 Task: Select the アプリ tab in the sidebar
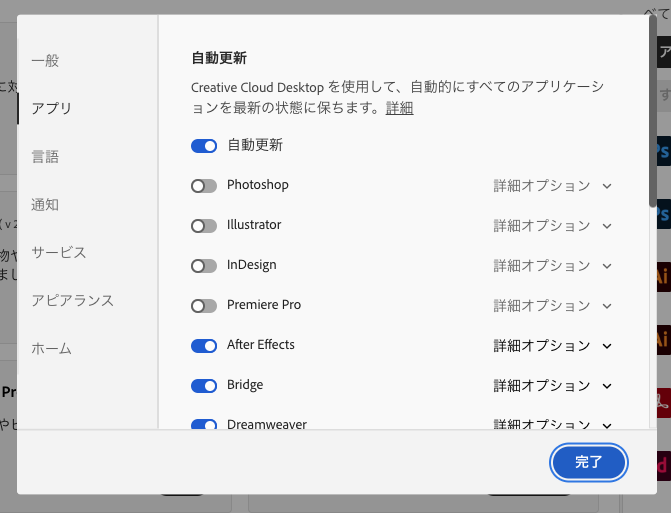51,108
